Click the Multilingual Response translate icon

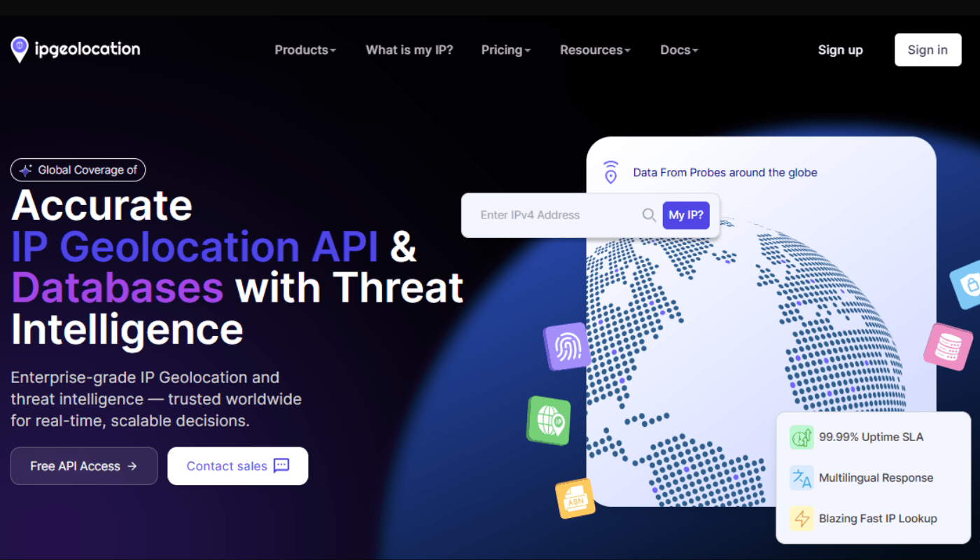tap(801, 478)
